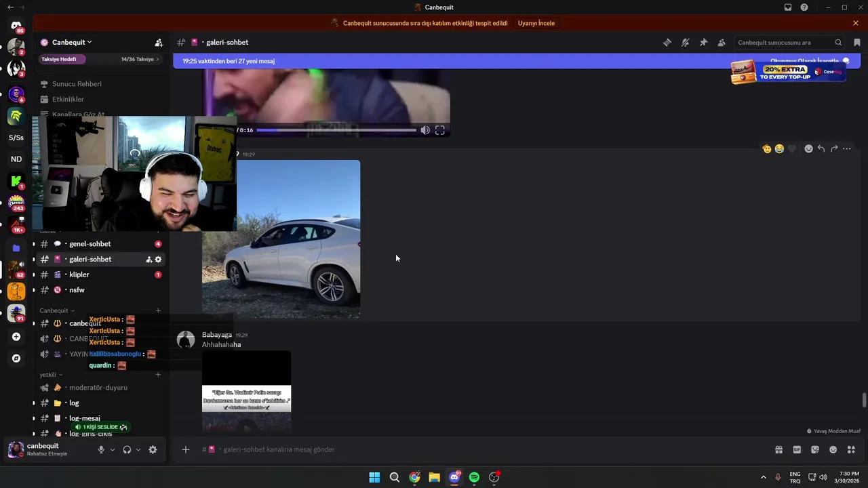
Task: Click the add reaction smiley on message toolbar
Action: (808, 149)
